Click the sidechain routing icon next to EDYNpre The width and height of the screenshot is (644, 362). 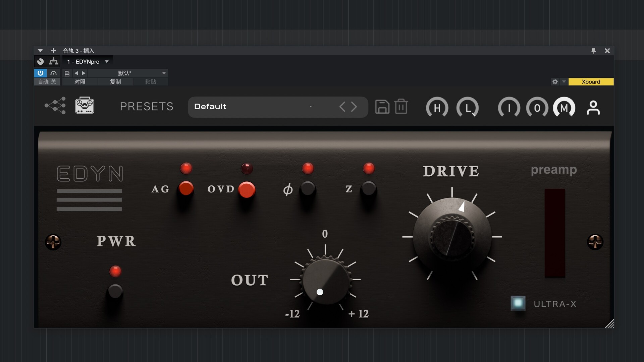point(53,61)
